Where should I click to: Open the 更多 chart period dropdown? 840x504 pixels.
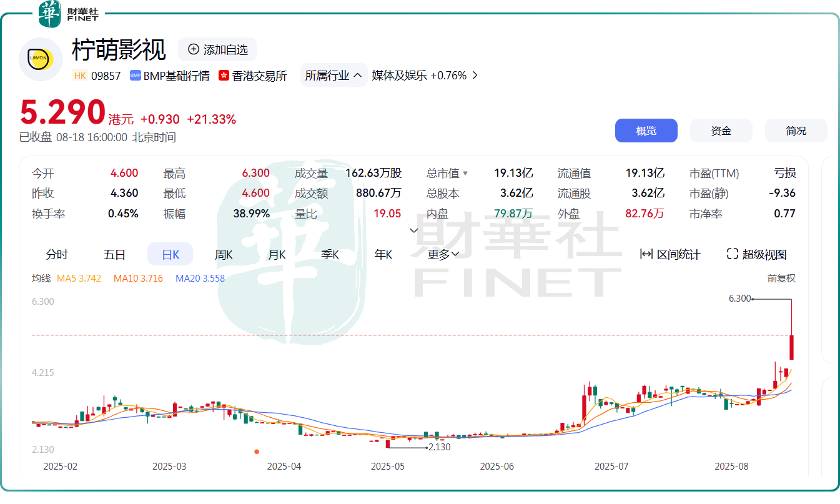[x=443, y=254]
